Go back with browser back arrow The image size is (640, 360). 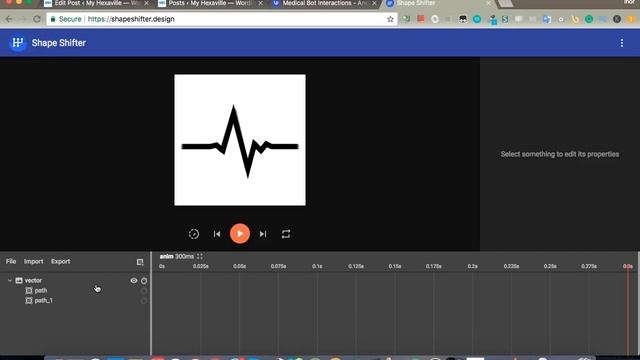9,19
